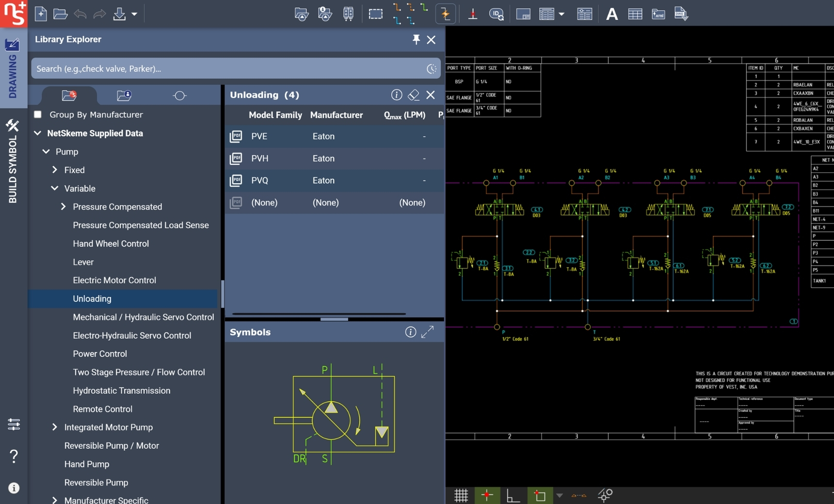
Task: Toggle the red crosshair snap mode
Action: pos(487,495)
